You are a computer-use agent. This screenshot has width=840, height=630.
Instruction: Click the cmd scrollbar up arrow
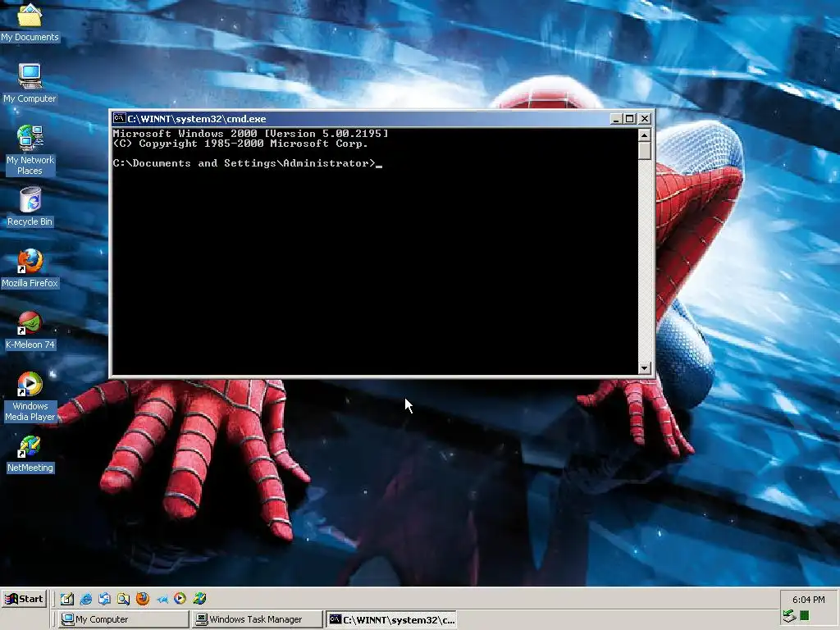pos(645,135)
